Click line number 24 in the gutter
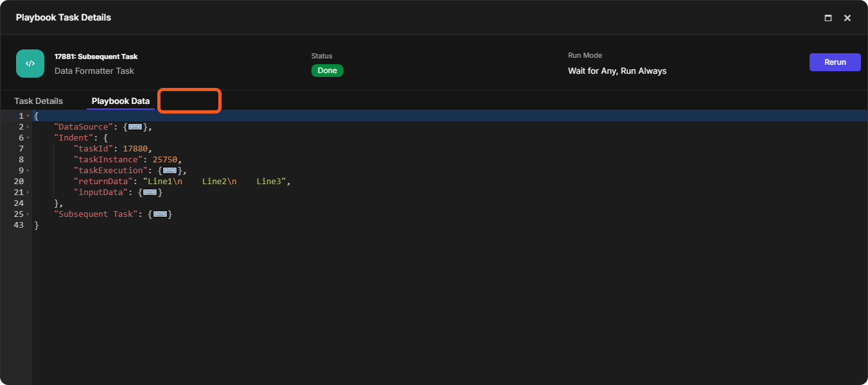This screenshot has width=868, height=385. [x=18, y=203]
